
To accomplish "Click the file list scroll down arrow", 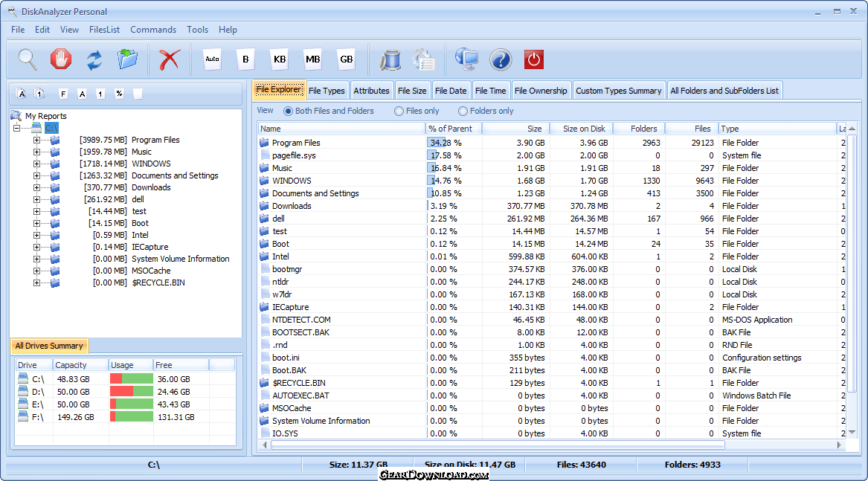I will tap(852, 433).
